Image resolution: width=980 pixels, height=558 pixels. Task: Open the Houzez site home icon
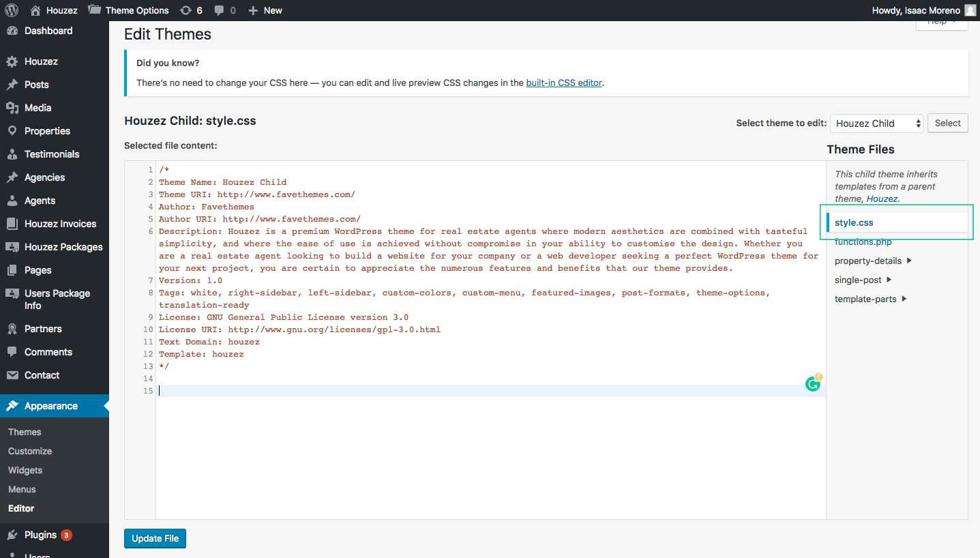pos(35,10)
